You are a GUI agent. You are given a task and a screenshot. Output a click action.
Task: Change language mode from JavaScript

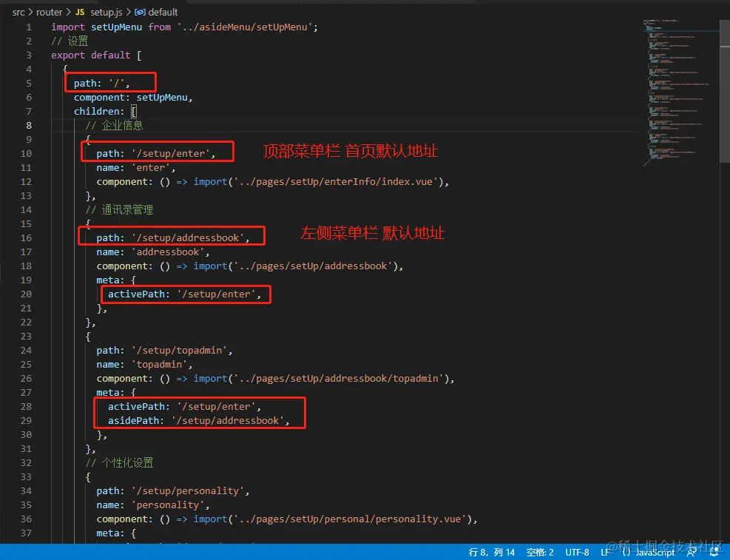pyautogui.click(x=655, y=552)
